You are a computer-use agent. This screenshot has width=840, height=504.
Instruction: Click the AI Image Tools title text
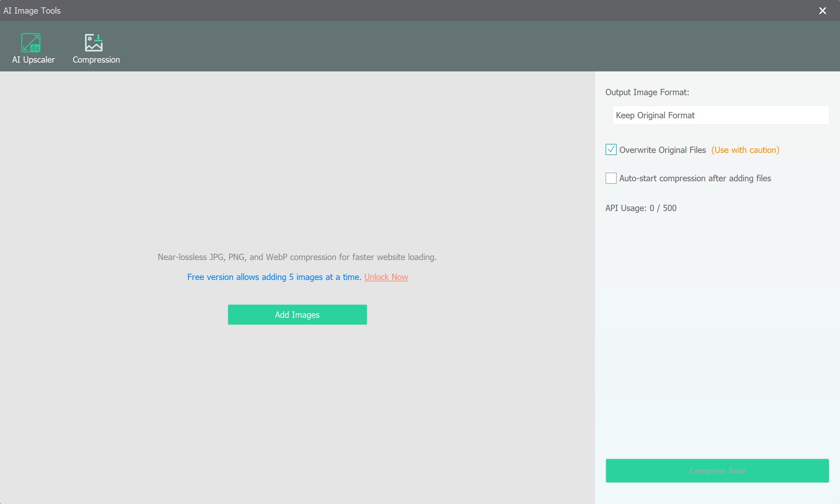32,10
